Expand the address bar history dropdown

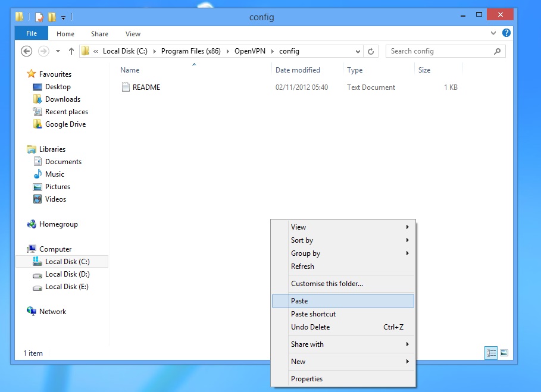click(358, 51)
